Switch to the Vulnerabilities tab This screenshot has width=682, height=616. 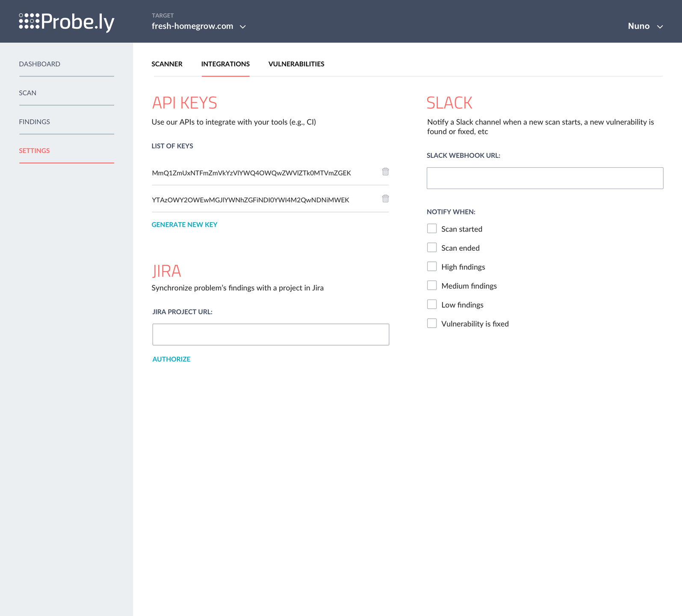pos(296,64)
